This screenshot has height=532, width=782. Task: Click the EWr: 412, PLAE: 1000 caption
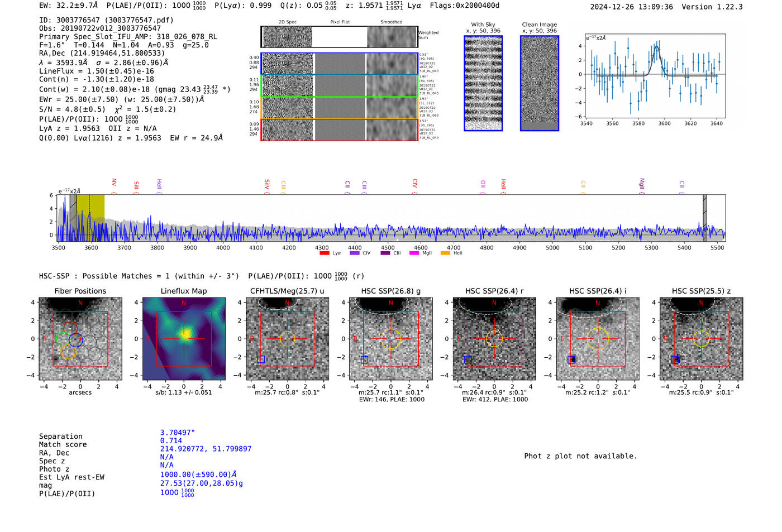[495, 400]
